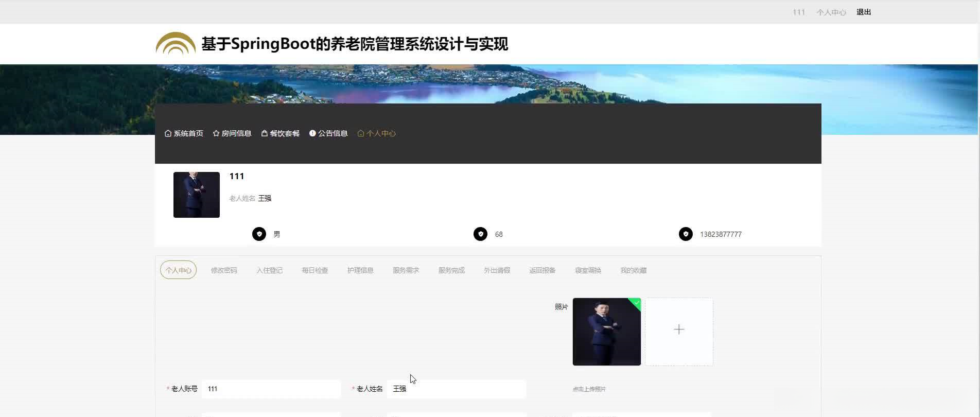The width and height of the screenshot is (980, 417).
Task: Switch to the 服务需求 tab
Action: (x=406, y=270)
